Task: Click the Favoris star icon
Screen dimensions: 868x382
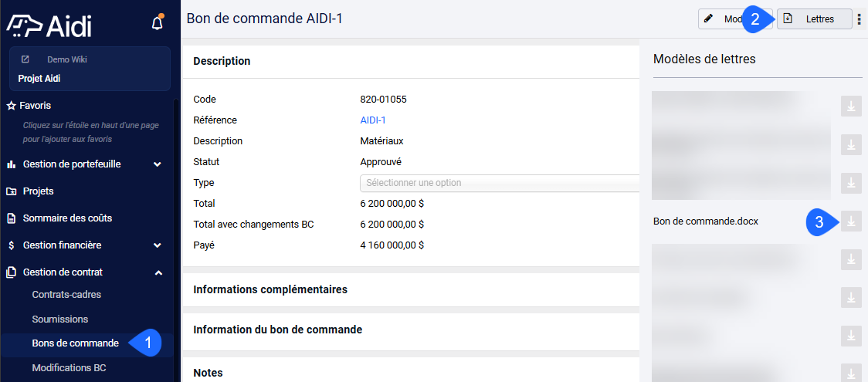Action: [x=11, y=105]
